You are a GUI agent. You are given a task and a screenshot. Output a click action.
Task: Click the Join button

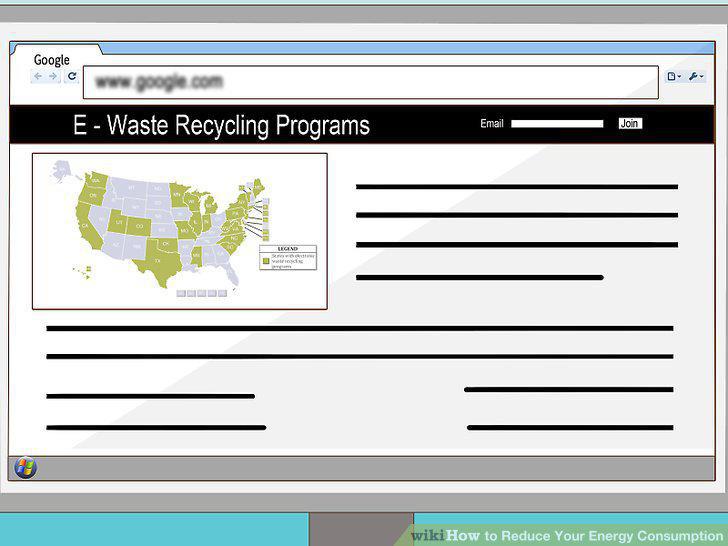pyautogui.click(x=630, y=124)
